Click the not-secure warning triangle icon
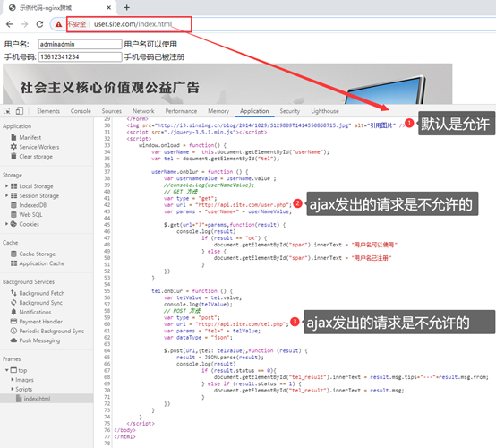The image size is (496, 448). coord(58,24)
